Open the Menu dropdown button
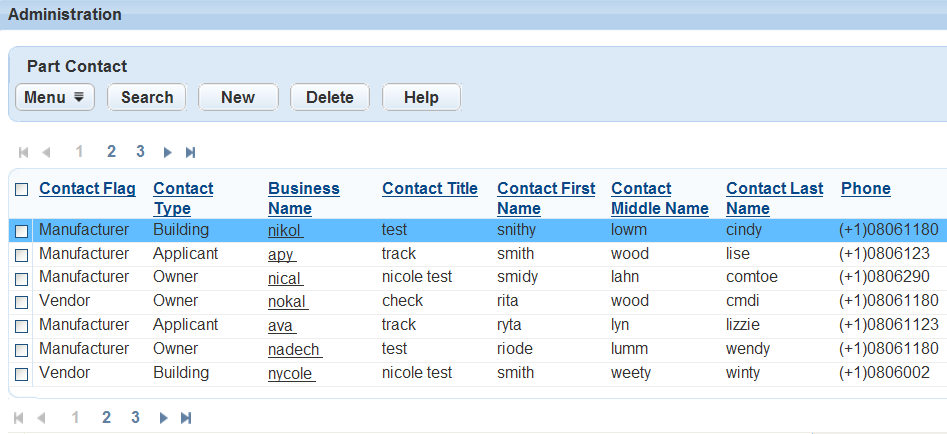Image resolution: width=947 pixels, height=434 pixels. point(55,97)
